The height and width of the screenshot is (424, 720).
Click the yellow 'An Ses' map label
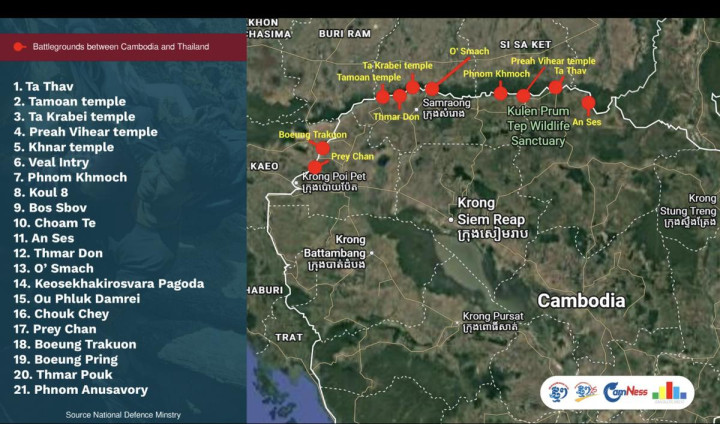tap(587, 122)
